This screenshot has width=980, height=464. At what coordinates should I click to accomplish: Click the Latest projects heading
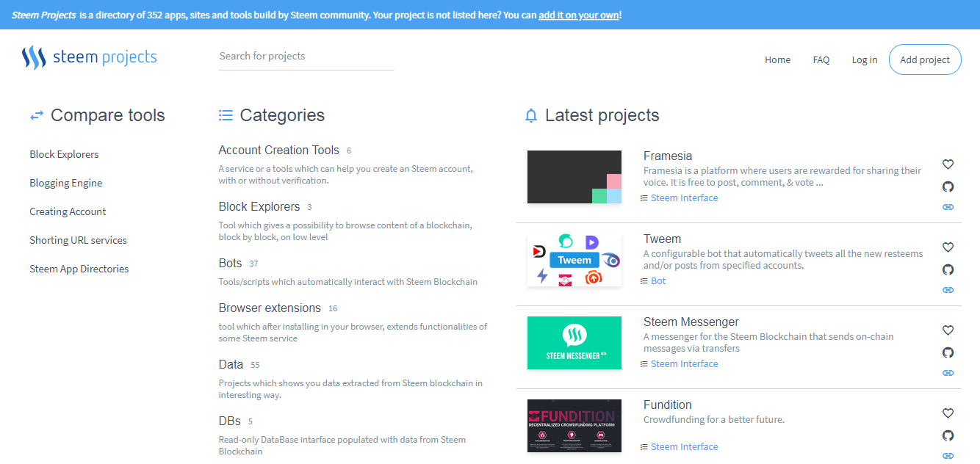(x=602, y=115)
